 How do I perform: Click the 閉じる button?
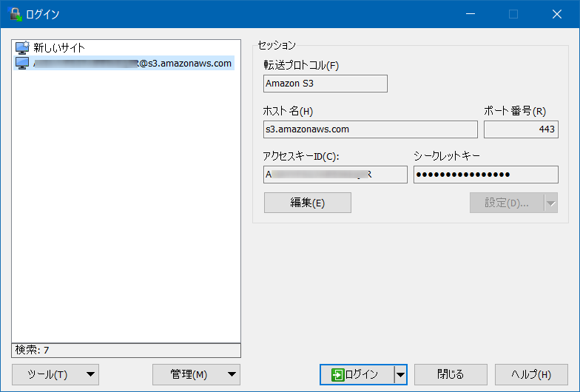[451, 374]
